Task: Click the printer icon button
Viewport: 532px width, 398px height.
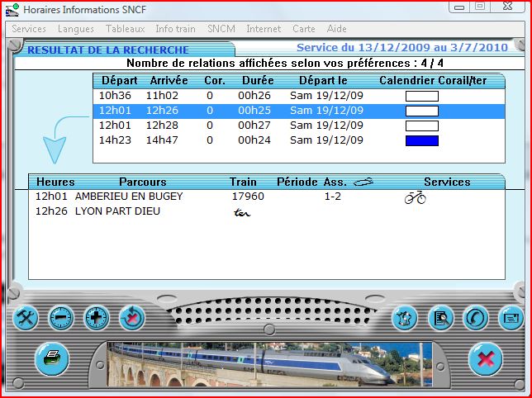Action: [51, 358]
